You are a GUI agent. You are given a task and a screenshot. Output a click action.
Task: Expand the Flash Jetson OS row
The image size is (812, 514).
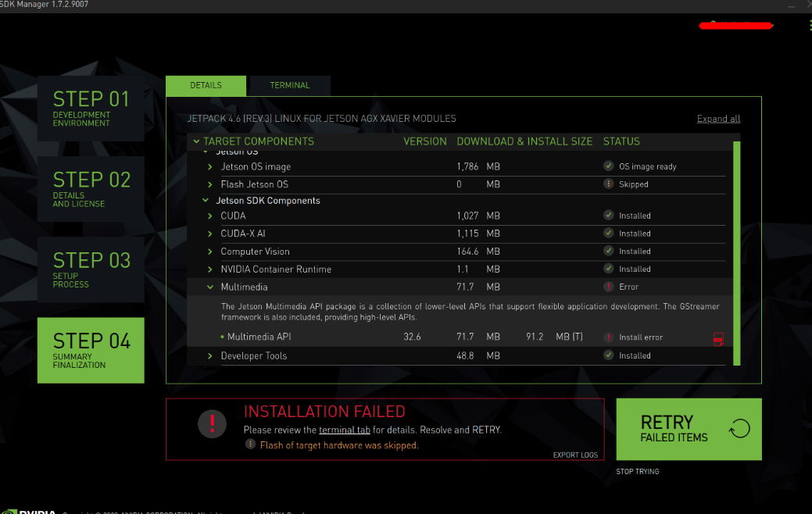[209, 184]
